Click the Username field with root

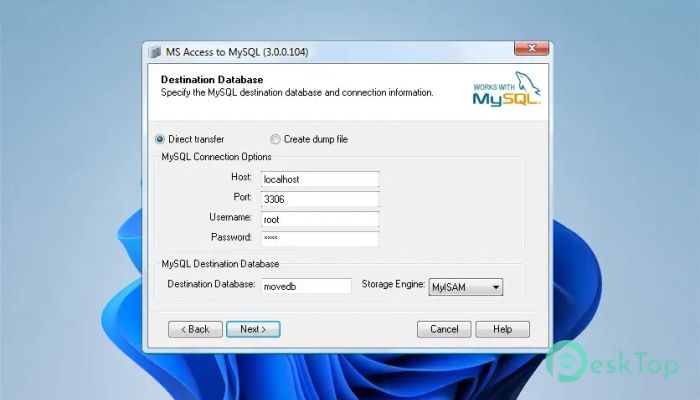(320, 219)
